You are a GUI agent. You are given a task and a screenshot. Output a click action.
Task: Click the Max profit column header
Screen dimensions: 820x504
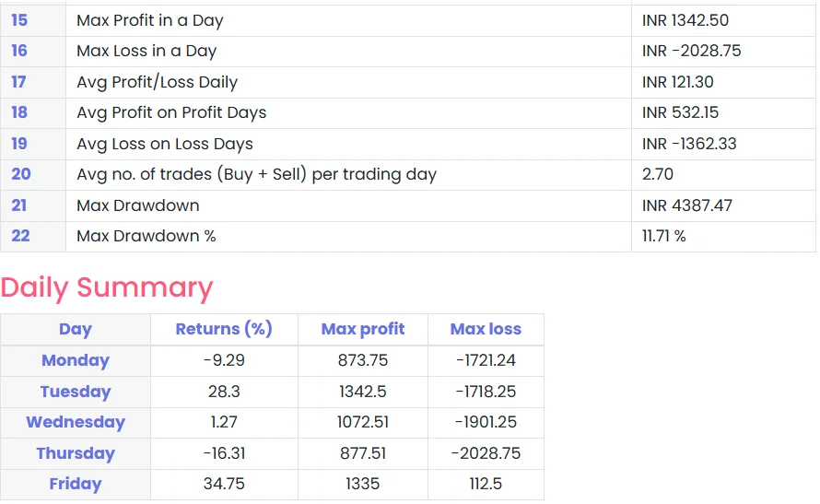[363, 329]
